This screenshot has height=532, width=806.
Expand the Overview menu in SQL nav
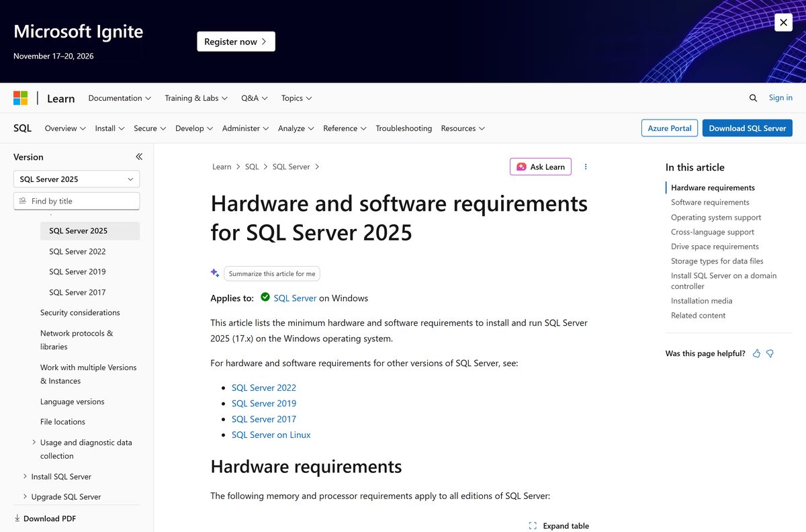click(65, 128)
